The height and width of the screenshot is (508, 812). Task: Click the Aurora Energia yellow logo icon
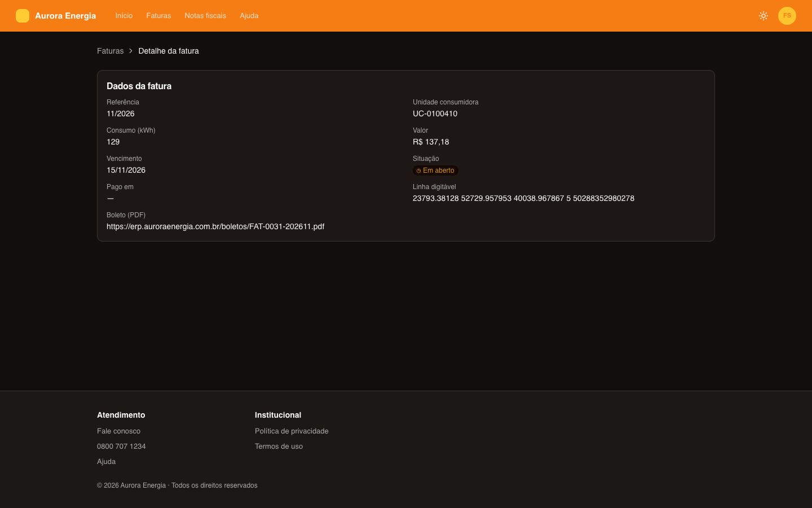pyautogui.click(x=23, y=16)
